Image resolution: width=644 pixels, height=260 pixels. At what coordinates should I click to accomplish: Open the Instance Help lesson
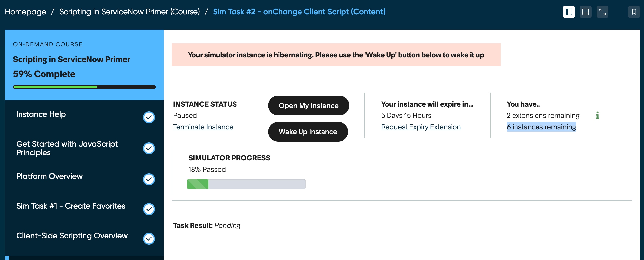pos(41,114)
